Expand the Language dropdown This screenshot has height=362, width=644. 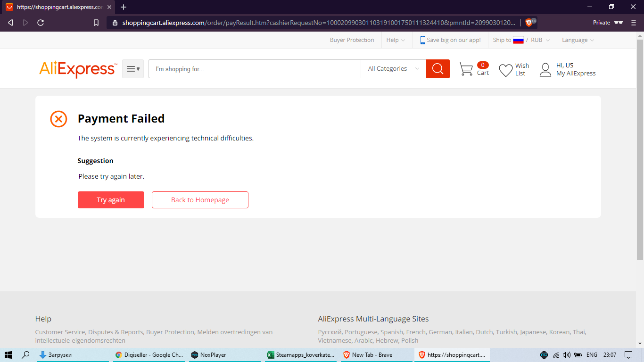coord(578,40)
